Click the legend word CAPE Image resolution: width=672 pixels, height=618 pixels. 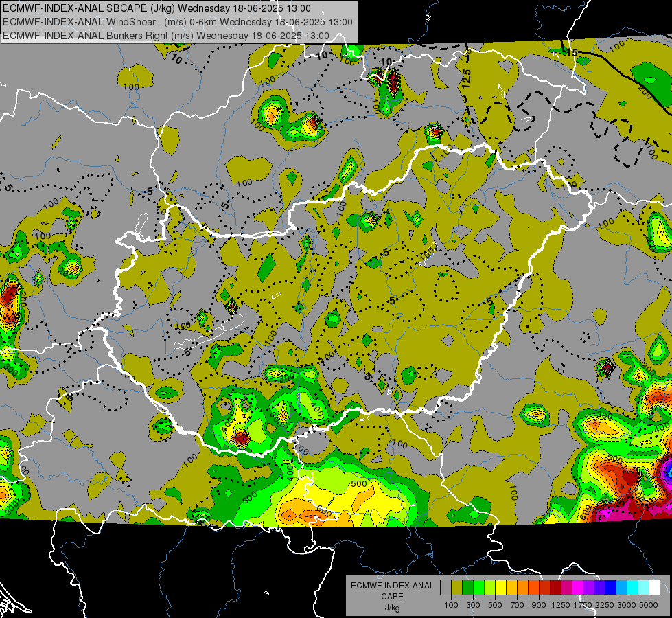(x=392, y=597)
